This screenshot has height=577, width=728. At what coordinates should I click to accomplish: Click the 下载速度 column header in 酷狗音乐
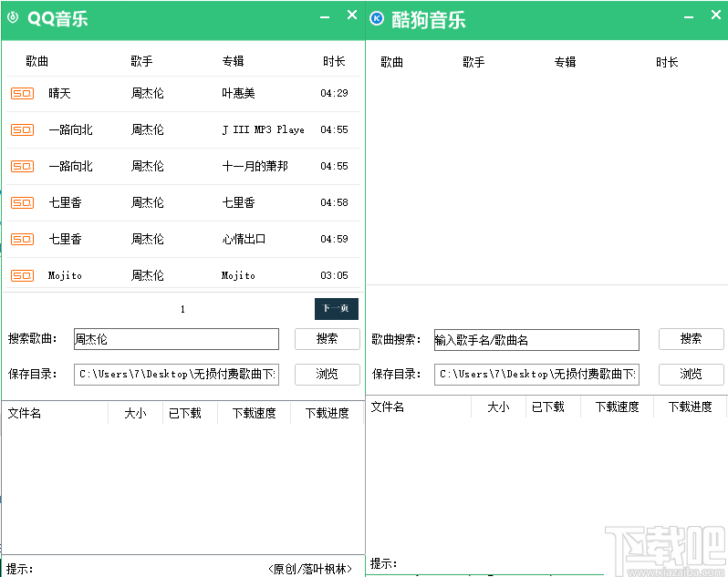tap(617, 407)
